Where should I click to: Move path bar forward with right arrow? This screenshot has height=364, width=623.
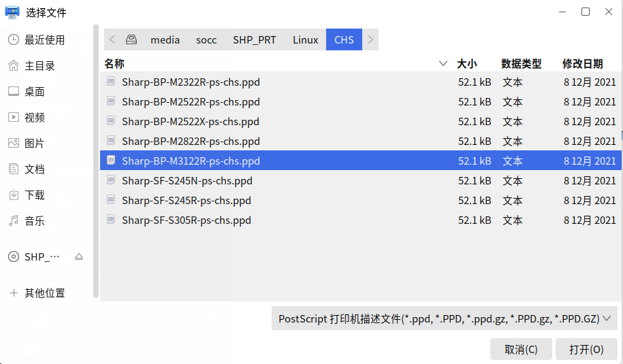(x=370, y=39)
